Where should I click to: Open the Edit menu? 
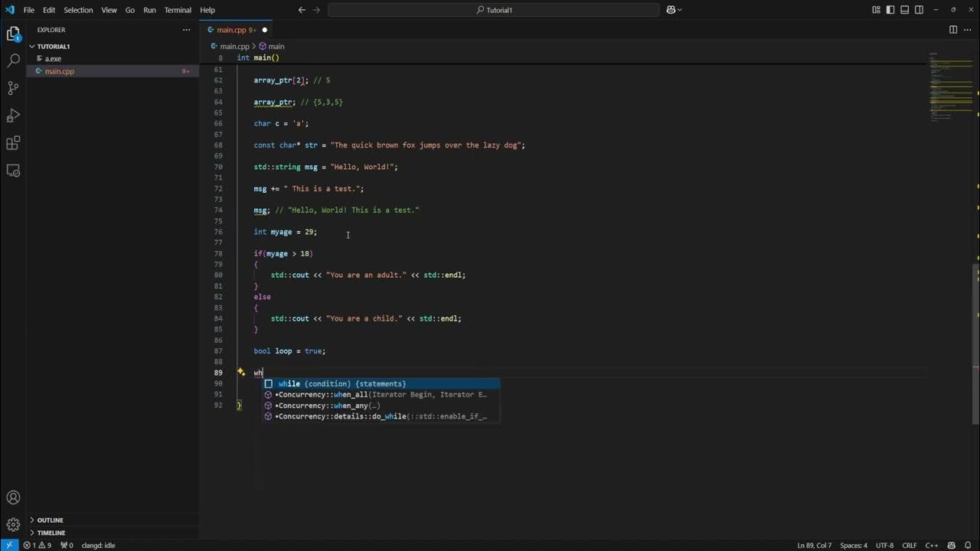pos(49,10)
